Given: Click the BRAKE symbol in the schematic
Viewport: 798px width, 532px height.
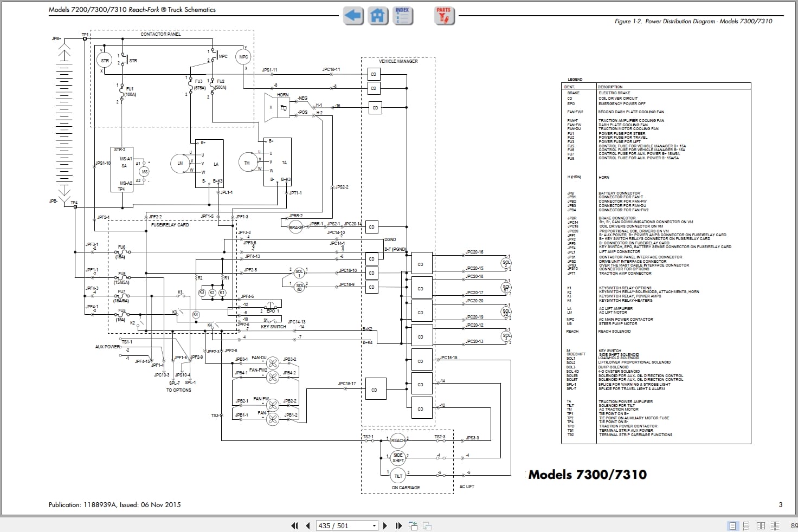Looking at the screenshot, I should (x=296, y=228).
